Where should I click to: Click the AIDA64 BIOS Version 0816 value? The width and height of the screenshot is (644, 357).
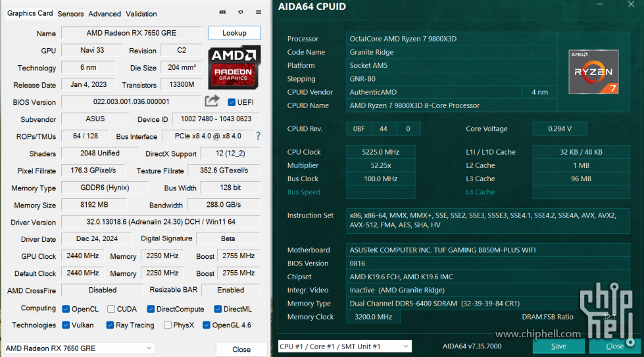click(x=488, y=263)
